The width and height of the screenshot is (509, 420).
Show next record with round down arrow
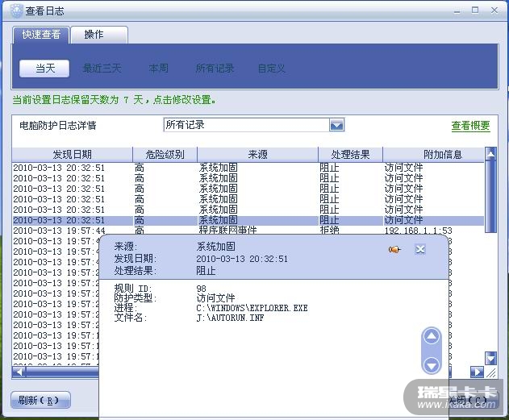tap(432, 365)
